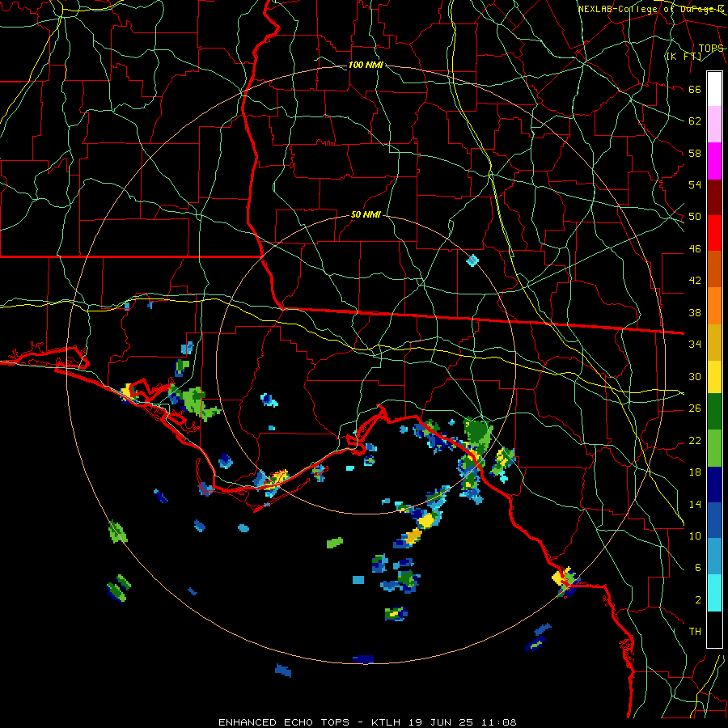Select the dark green legend swatch
This screenshot has width=728, height=728.
[714, 412]
